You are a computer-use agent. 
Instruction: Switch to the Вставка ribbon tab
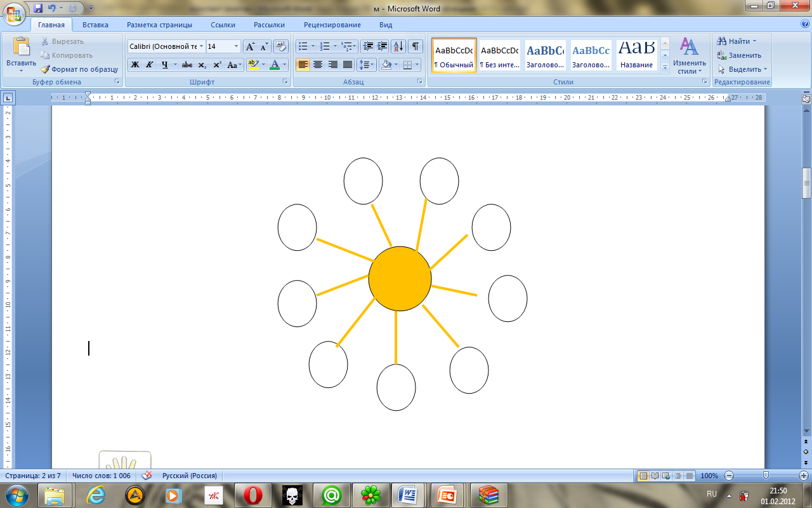click(95, 25)
